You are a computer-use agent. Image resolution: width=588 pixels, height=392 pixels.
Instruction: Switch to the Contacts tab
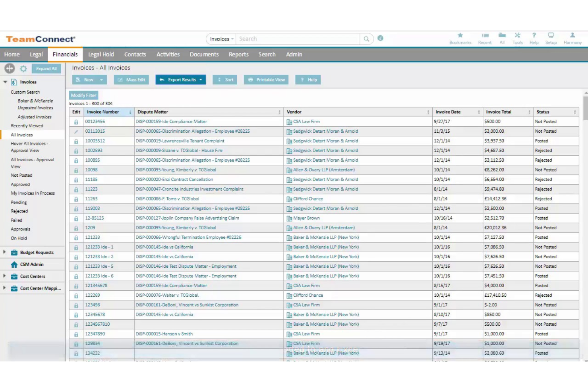135,54
